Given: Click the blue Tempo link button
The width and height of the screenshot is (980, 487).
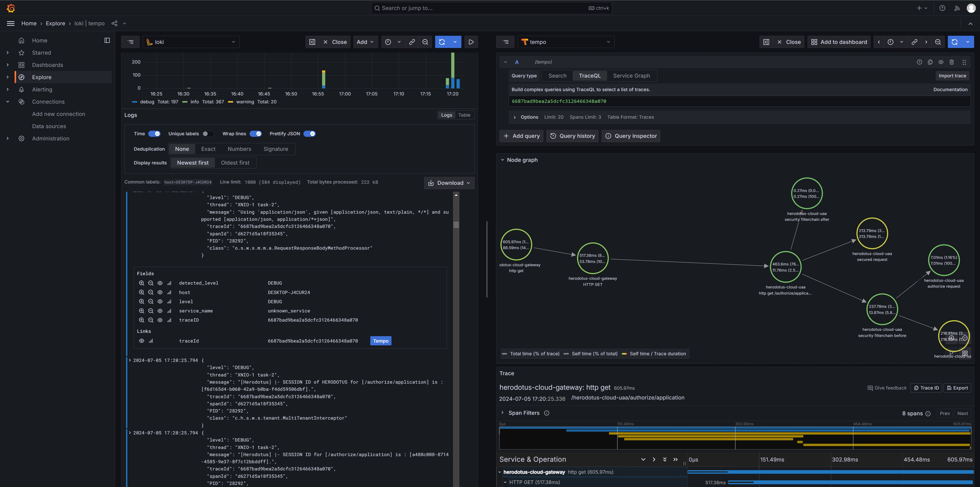Looking at the screenshot, I should pos(381,341).
